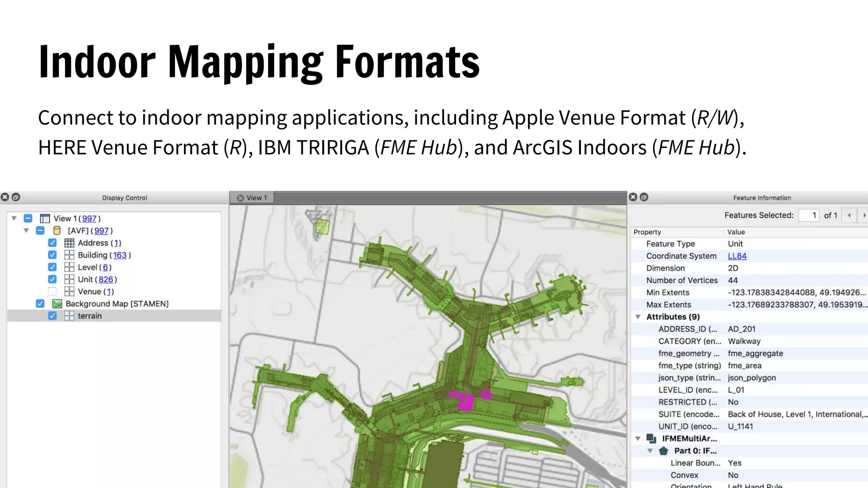Select the terrain row in Display Control
This screenshot has width=868, height=488.
(x=114, y=316)
